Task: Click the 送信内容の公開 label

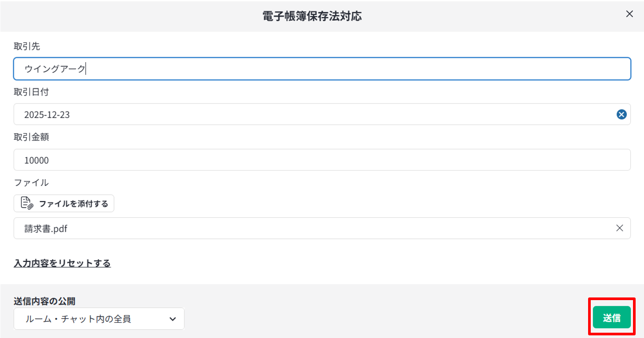Action: coord(44,301)
